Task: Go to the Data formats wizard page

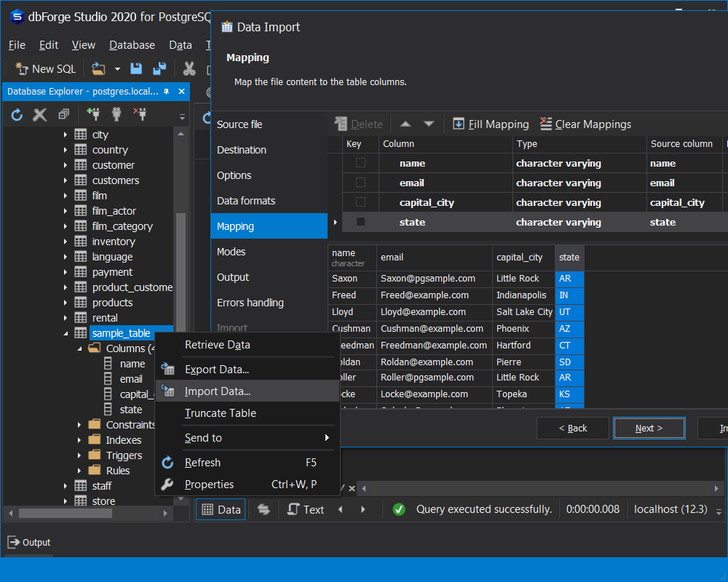Action: pyautogui.click(x=269, y=201)
